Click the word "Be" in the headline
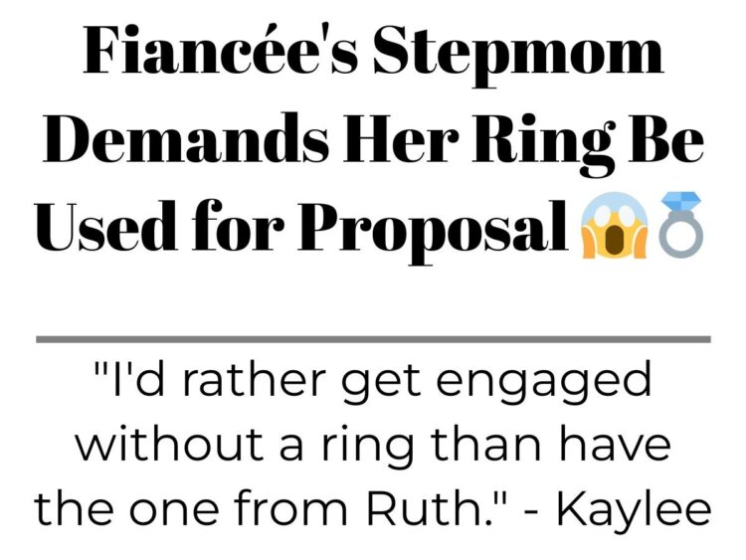This screenshot has width=746, height=560. tap(665, 137)
